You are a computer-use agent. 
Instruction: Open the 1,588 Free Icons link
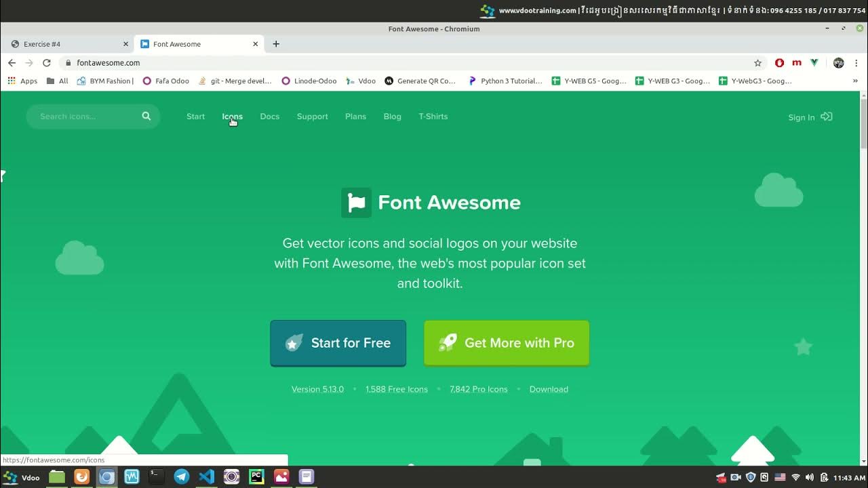pyautogui.click(x=397, y=389)
